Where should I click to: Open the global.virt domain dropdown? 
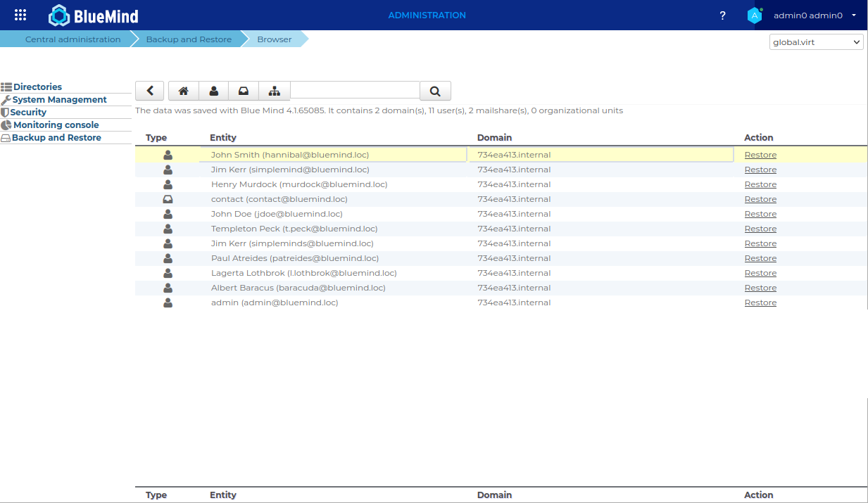click(x=816, y=42)
